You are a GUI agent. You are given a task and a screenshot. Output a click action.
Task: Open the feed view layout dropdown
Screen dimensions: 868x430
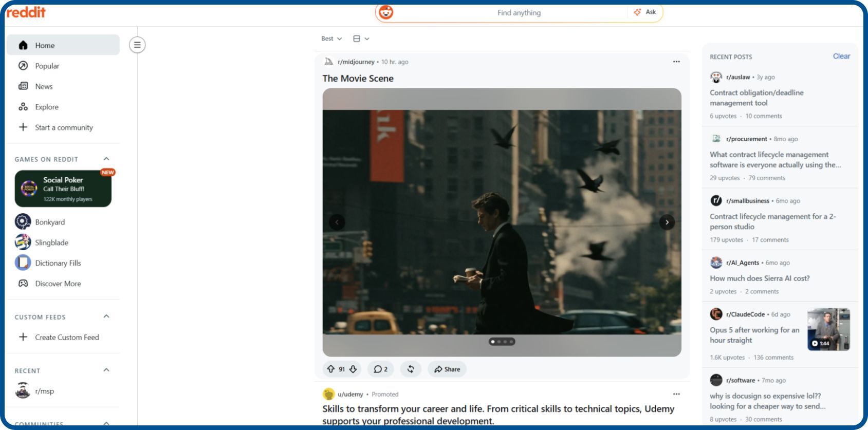[x=361, y=39]
